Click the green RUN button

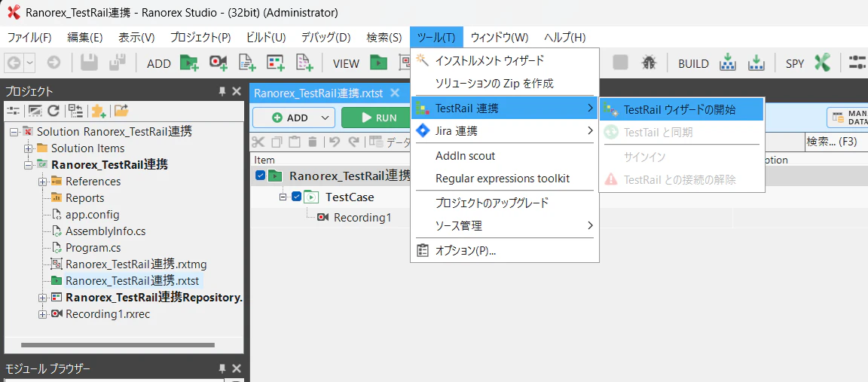pyautogui.click(x=377, y=118)
